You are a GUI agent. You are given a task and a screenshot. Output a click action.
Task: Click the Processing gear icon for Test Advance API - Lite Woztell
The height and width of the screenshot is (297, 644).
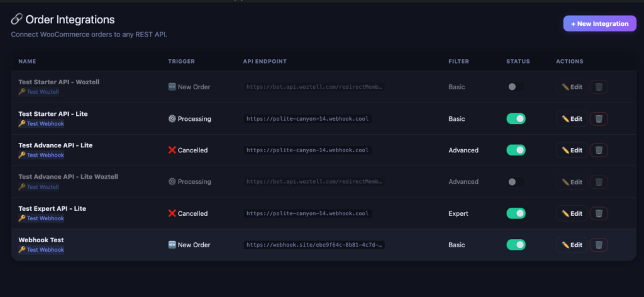[172, 182]
